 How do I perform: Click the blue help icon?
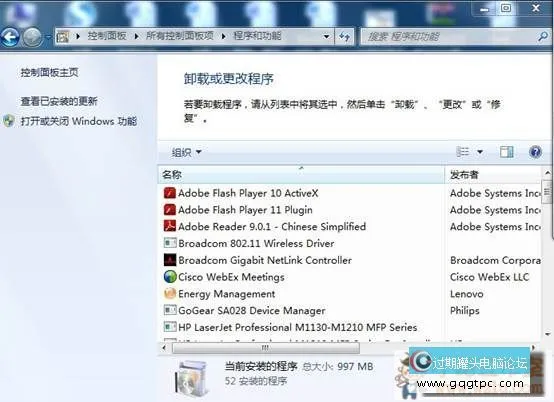pos(535,152)
